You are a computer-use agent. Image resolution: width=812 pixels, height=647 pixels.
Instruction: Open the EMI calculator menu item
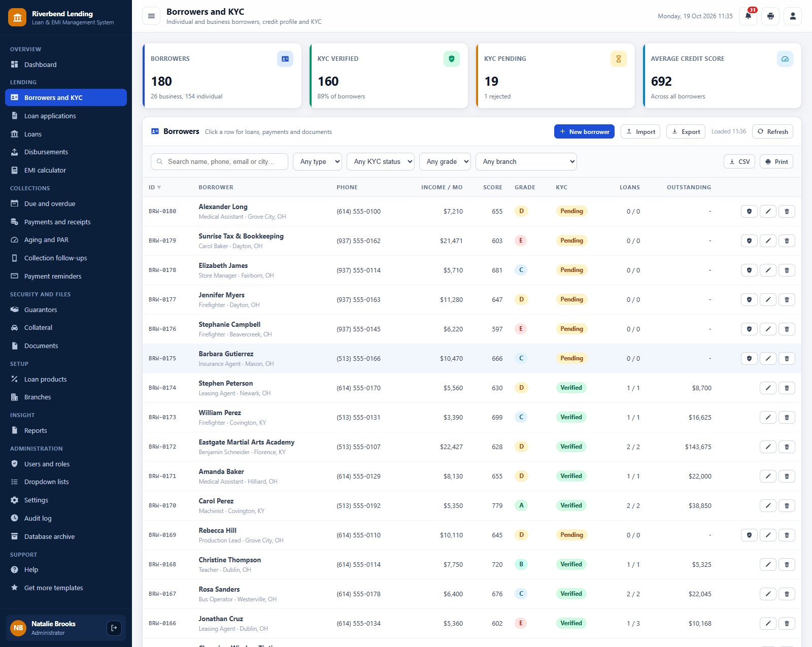[x=66, y=170]
